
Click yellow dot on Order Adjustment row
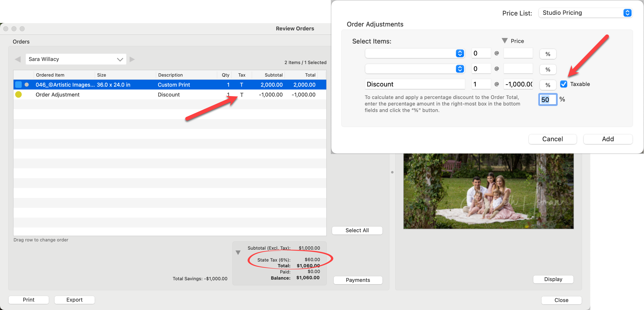click(18, 95)
